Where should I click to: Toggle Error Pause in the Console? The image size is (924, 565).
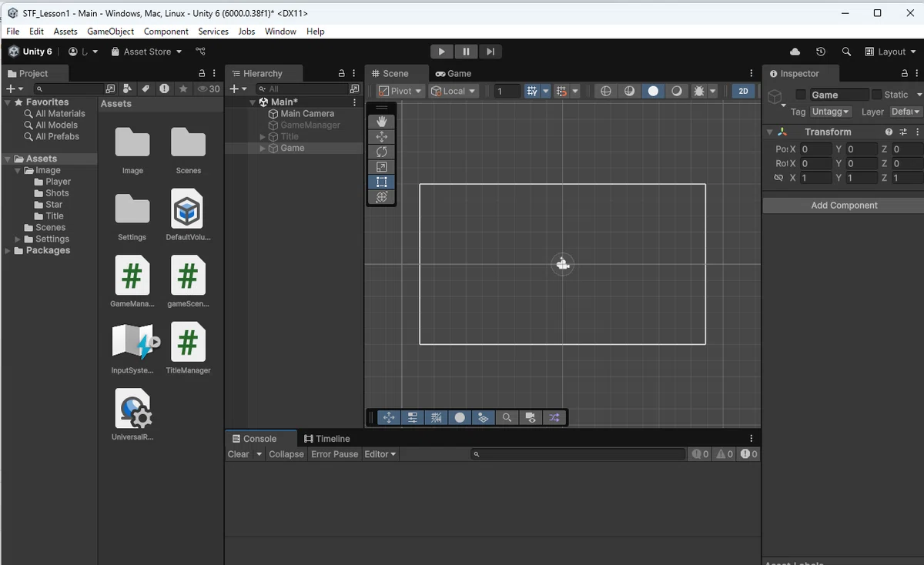tap(335, 454)
